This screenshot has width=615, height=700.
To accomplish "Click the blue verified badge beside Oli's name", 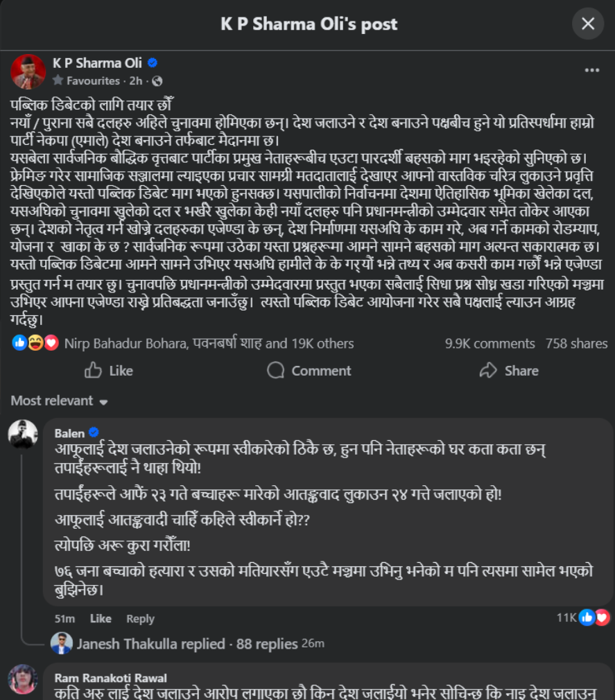I will pyautogui.click(x=153, y=63).
